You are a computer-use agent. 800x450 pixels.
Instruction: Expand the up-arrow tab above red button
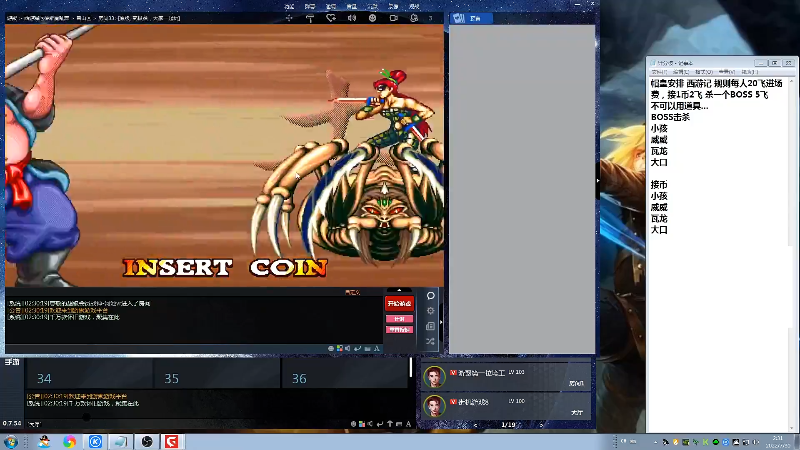399,290
